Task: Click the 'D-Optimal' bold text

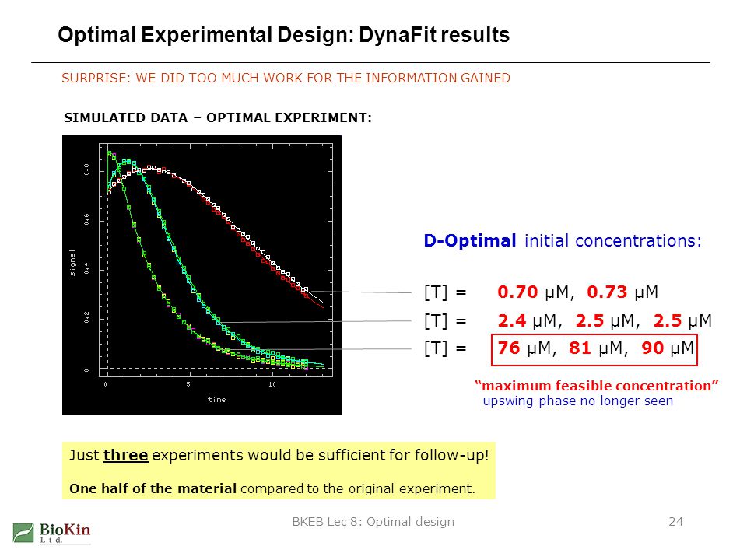Action: coord(470,241)
